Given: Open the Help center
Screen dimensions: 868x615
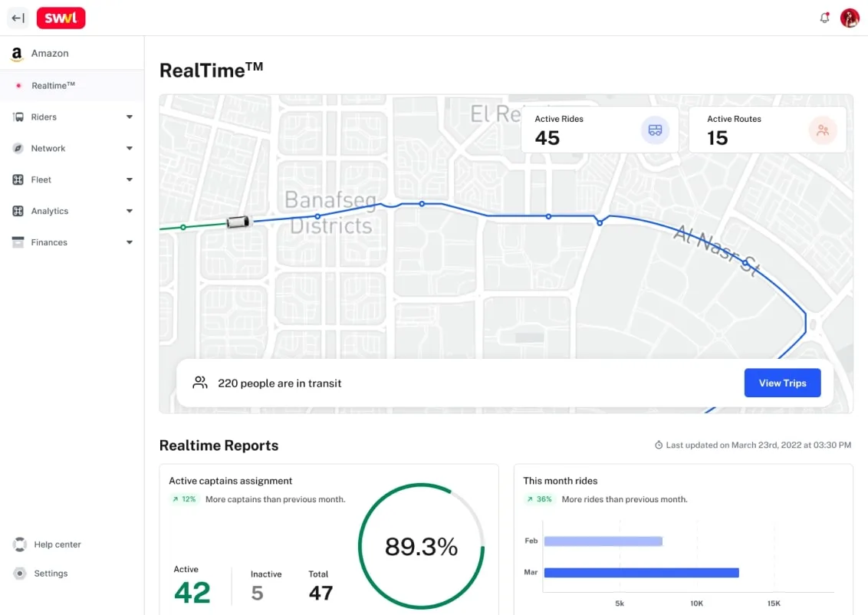Looking at the screenshot, I should click(57, 544).
